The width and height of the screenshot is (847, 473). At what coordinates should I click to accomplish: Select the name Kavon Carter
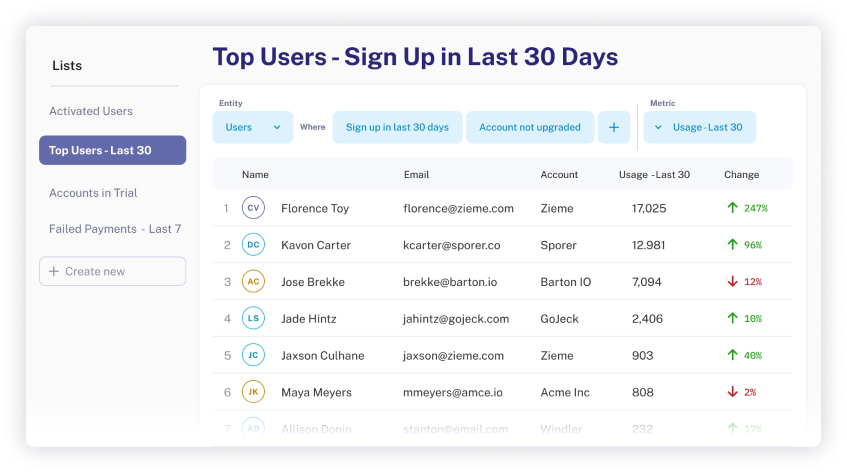click(316, 245)
